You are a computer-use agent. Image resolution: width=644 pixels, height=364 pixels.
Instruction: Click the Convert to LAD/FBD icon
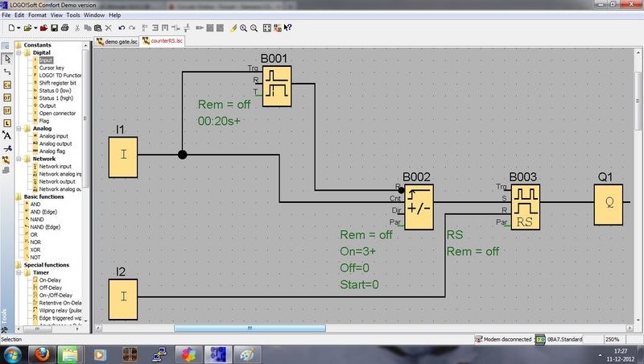pyautogui.click(x=278, y=28)
